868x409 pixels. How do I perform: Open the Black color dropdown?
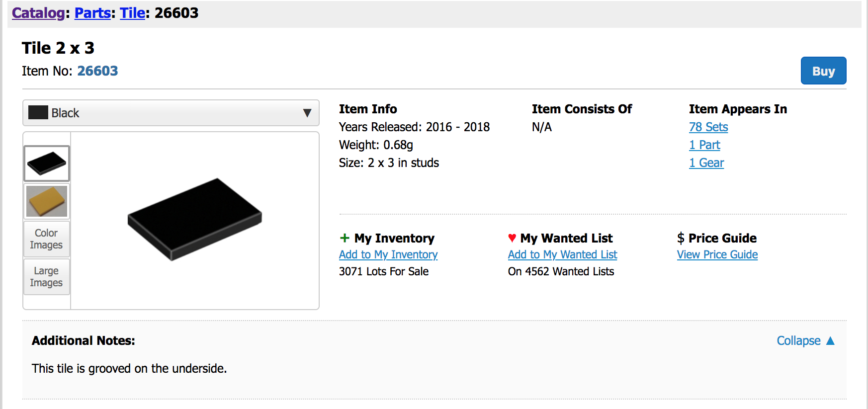click(171, 113)
